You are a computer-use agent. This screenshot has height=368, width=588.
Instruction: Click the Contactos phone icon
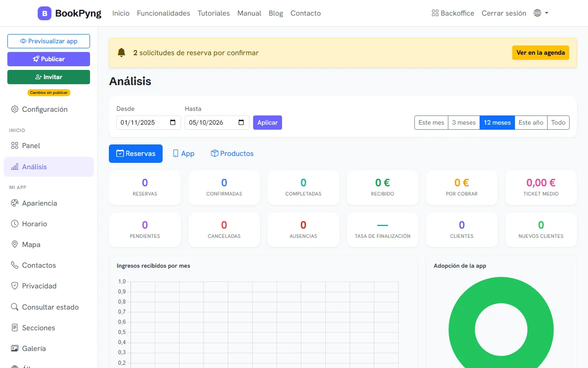(15, 265)
